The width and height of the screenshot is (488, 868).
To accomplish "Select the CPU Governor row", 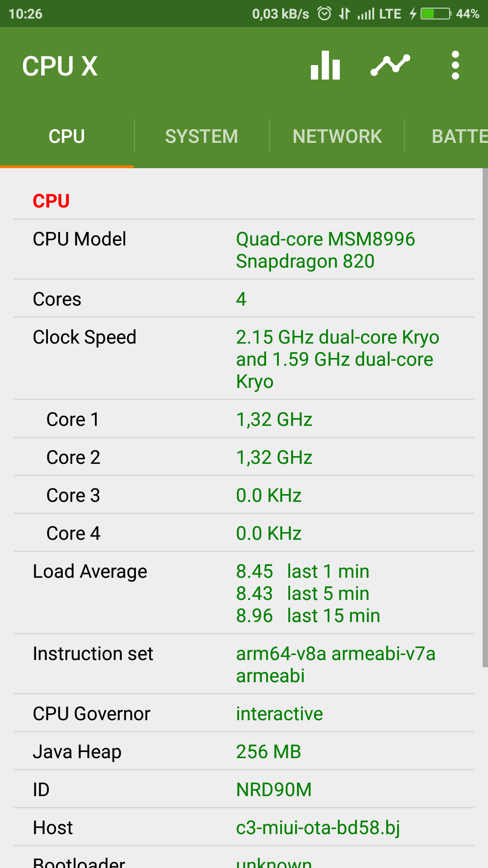I will point(244,713).
